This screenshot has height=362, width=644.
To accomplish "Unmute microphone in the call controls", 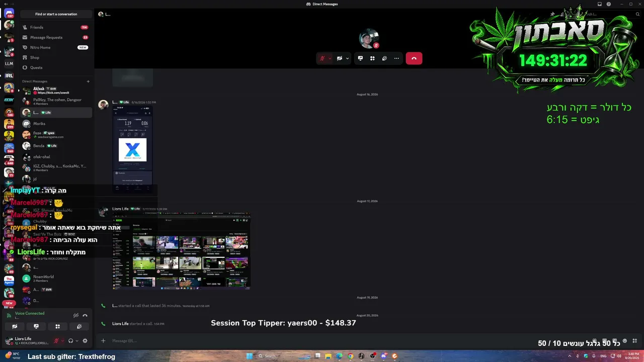I will coord(323,58).
